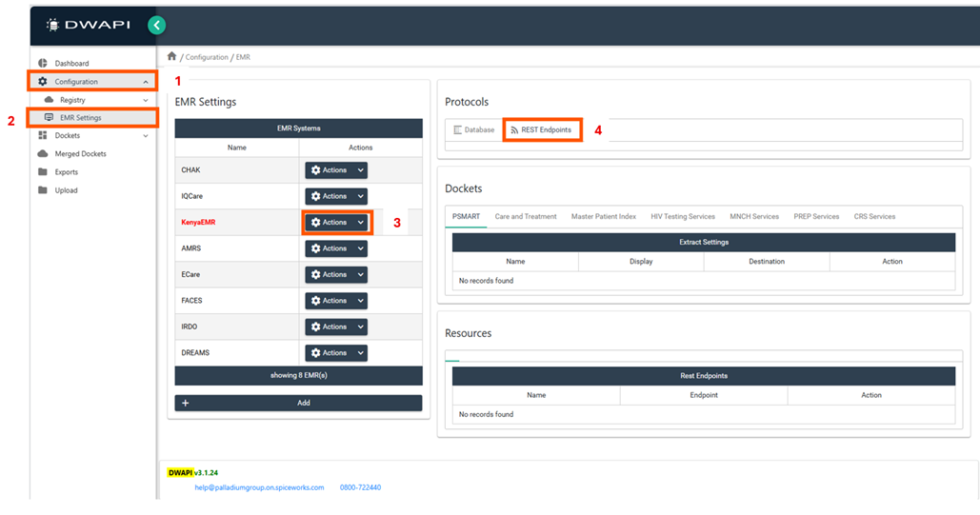
Task: Open FACES Actions dropdown arrow
Action: coord(361,301)
